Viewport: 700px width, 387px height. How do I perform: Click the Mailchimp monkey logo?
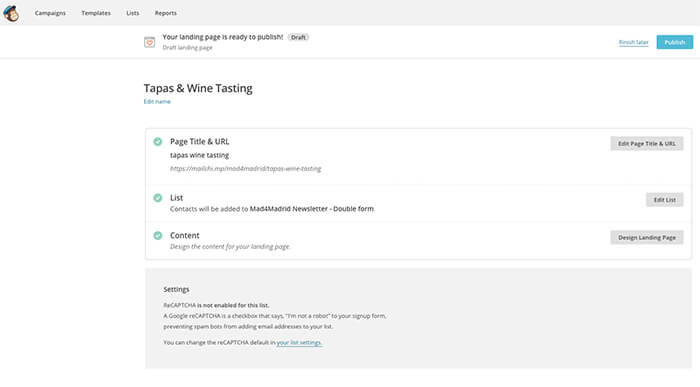[11, 13]
